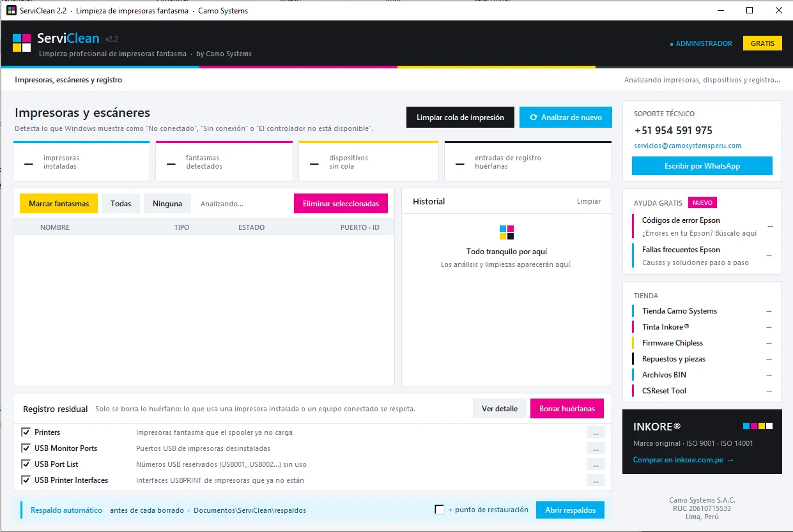Open Comprar en inkore.com.pe link
This screenshot has height=532, width=793.
684,460
